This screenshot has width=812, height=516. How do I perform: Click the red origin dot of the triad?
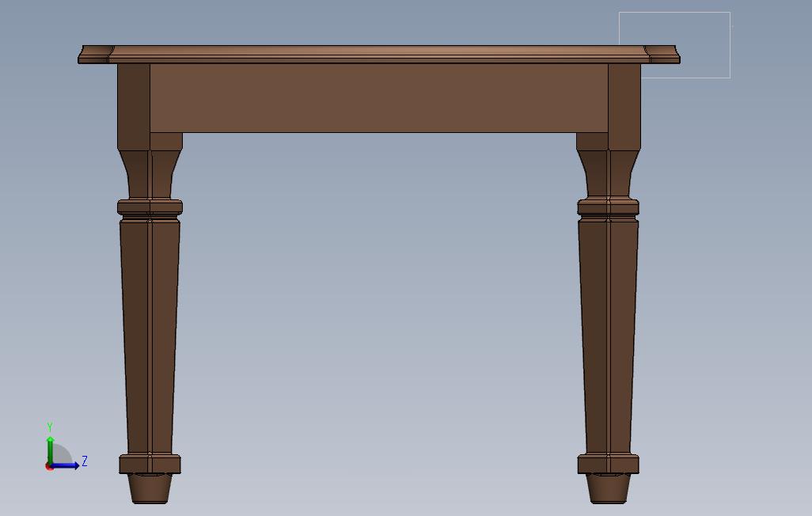49,467
